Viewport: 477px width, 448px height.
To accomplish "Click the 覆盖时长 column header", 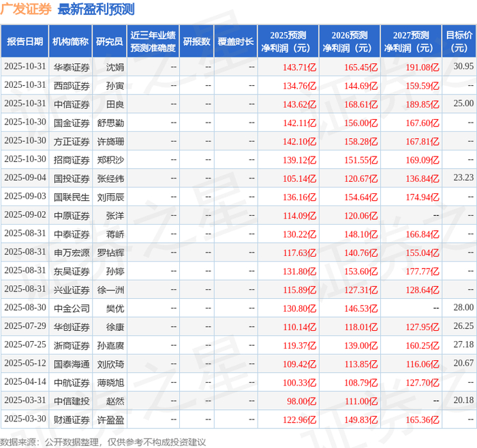I will (x=236, y=42).
